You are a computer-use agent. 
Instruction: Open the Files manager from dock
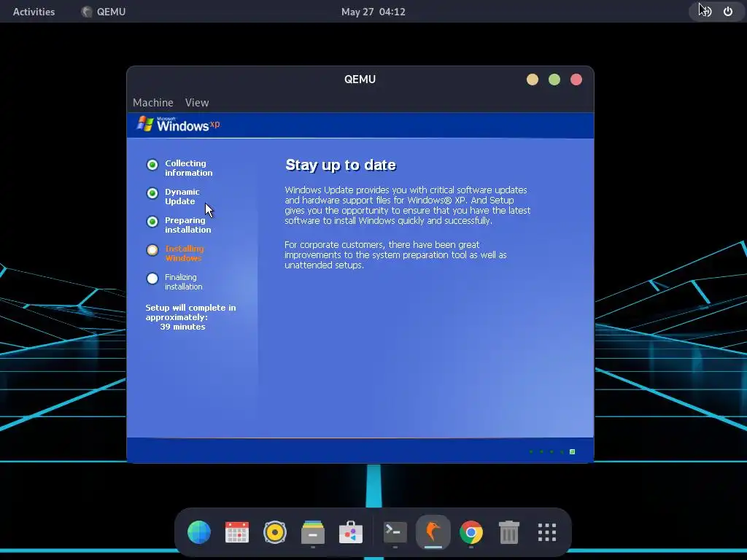tap(313, 532)
